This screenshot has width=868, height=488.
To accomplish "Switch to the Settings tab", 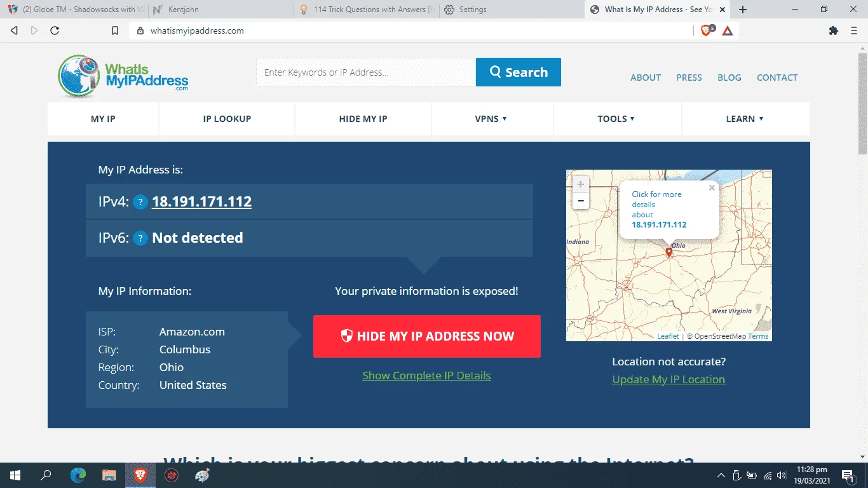I will tap(512, 10).
